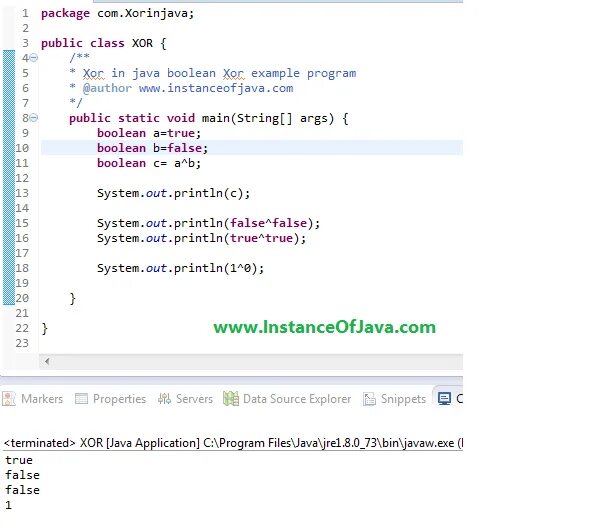Click the Console view monitor icon

click(x=444, y=399)
